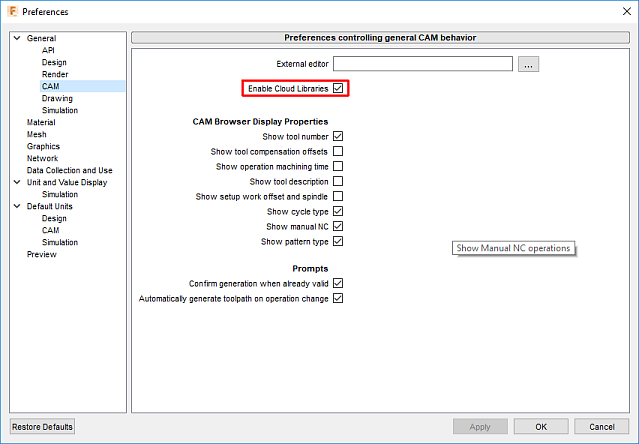Click the Apply button
Image resolution: width=639 pixels, height=444 pixels.
[x=480, y=426]
